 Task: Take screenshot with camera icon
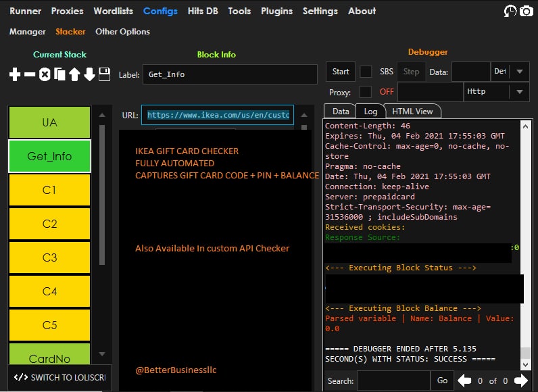(x=527, y=11)
